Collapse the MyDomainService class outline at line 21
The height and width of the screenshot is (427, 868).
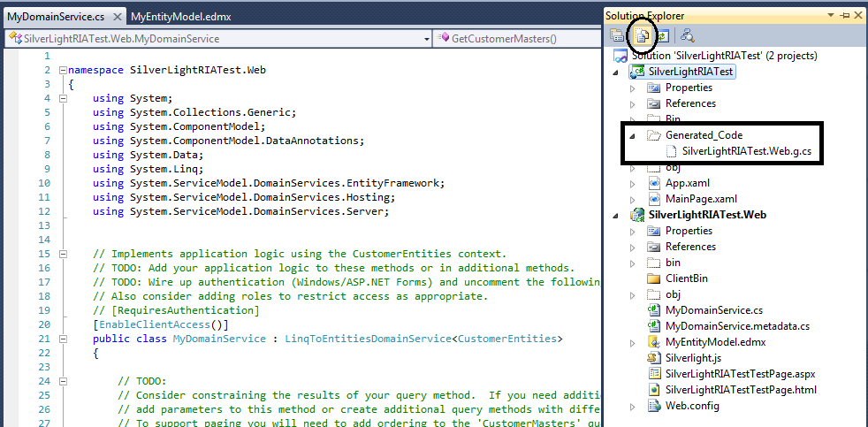[63, 339]
